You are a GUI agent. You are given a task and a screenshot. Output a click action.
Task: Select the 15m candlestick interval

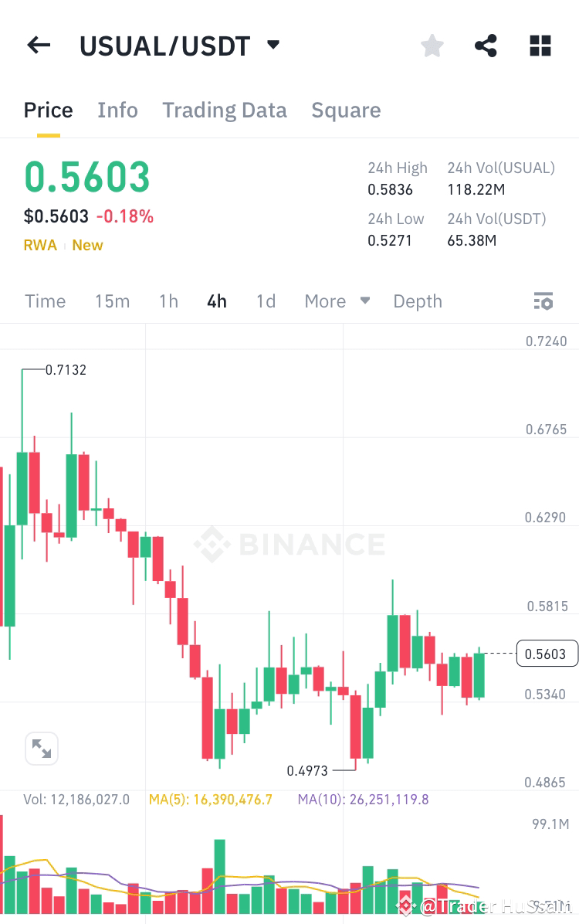(x=112, y=301)
